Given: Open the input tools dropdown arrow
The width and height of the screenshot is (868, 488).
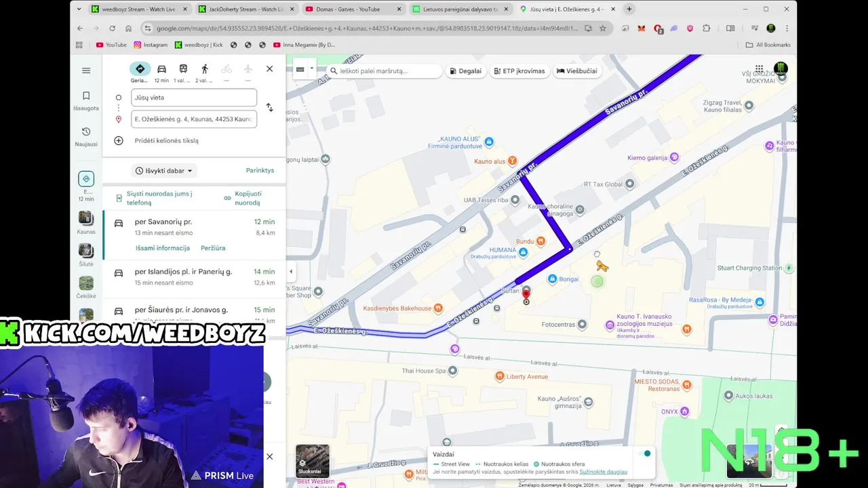Looking at the screenshot, I should pyautogui.click(x=312, y=68).
